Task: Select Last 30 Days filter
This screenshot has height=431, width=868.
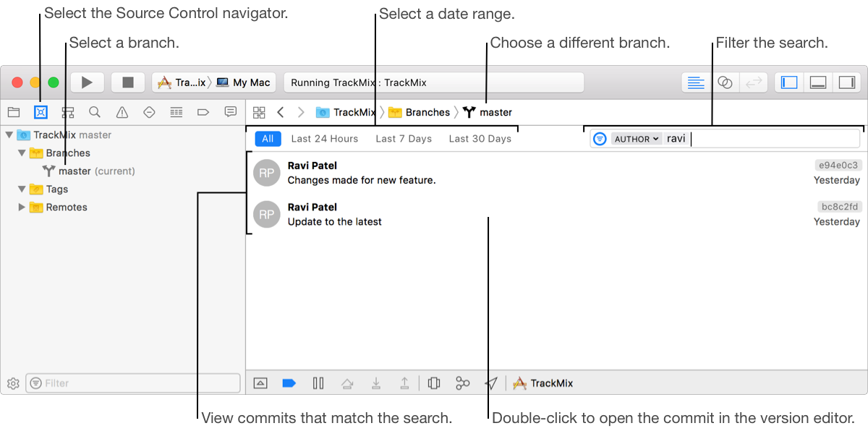Action: (480, 139)
